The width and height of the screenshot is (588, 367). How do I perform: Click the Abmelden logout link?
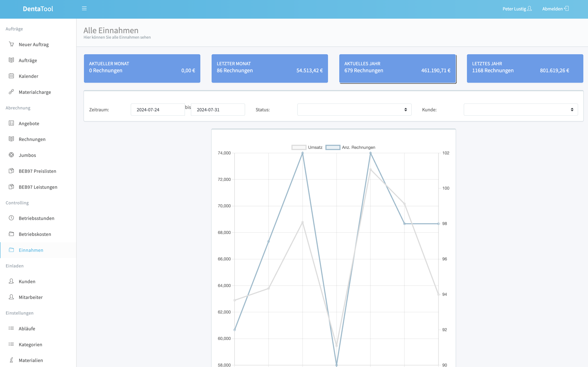(x=555, y=9)
